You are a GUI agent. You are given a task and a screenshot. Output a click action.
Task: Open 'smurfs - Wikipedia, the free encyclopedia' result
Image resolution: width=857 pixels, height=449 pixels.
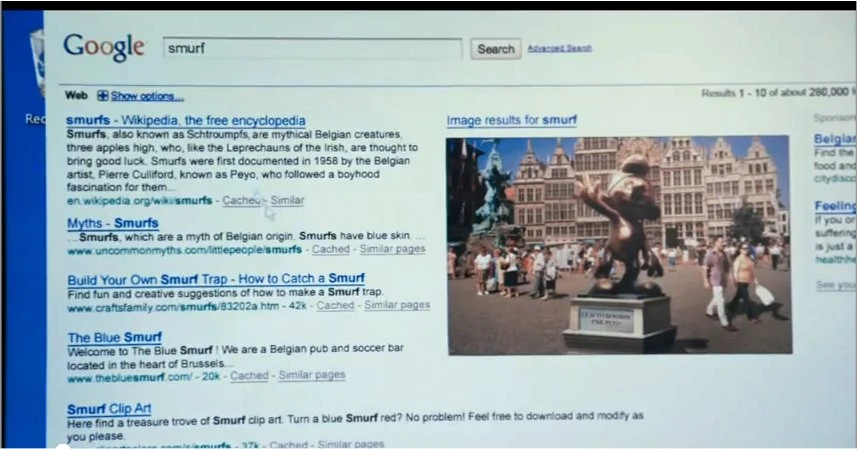click(186, 120)
